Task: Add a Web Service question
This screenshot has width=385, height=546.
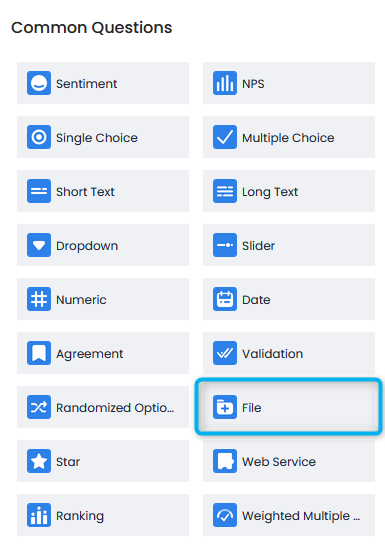Action: pyautogui.click(x=289, y=461)
